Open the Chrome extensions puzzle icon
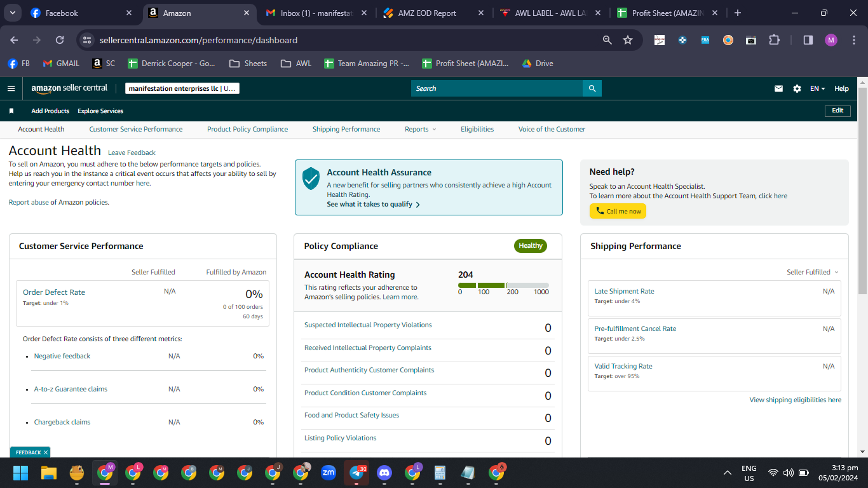Viewport: 868px width, 488px height. click(x=774, y=40)
